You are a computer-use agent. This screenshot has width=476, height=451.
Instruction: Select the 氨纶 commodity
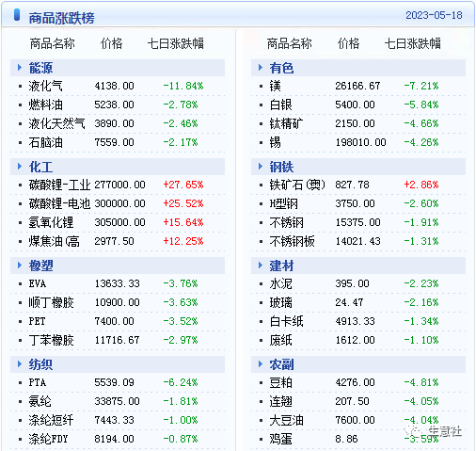40,401
